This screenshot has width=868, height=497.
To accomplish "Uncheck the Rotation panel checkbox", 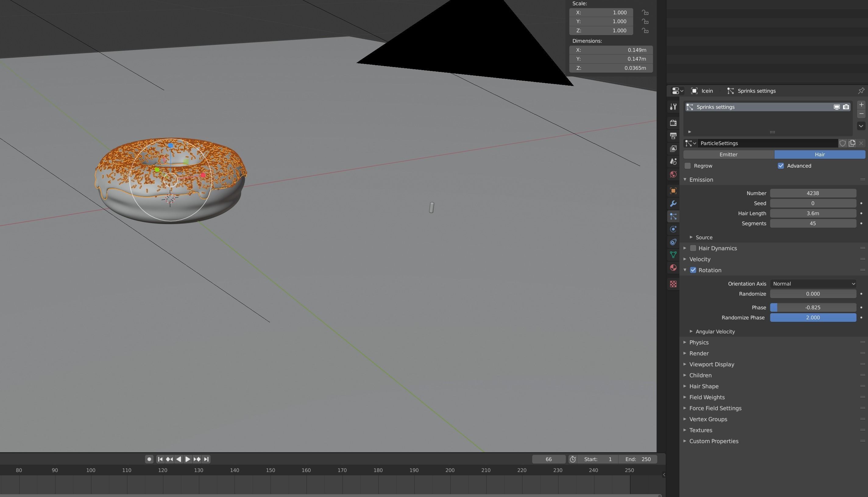I will click(693, 270).
